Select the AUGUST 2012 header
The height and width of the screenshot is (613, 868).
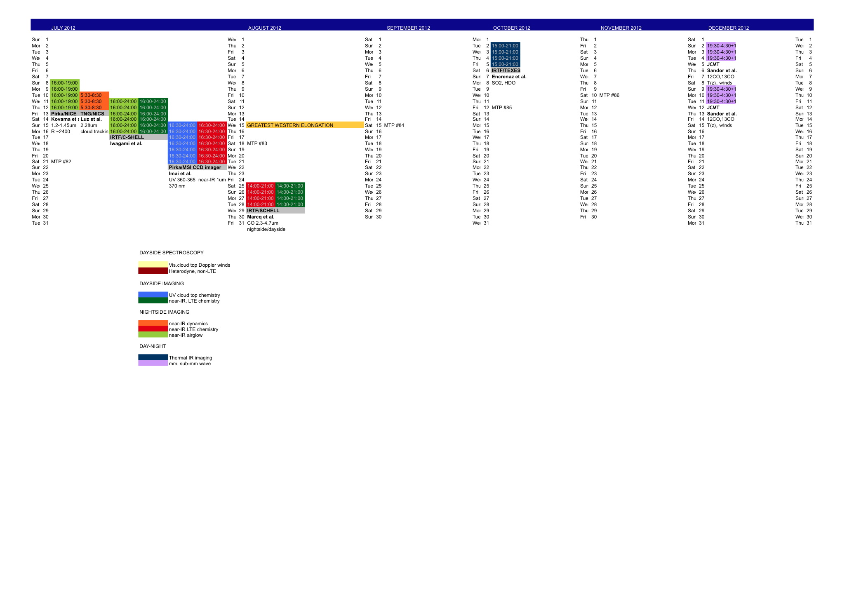pyautogui.click(x=264, y=28)
